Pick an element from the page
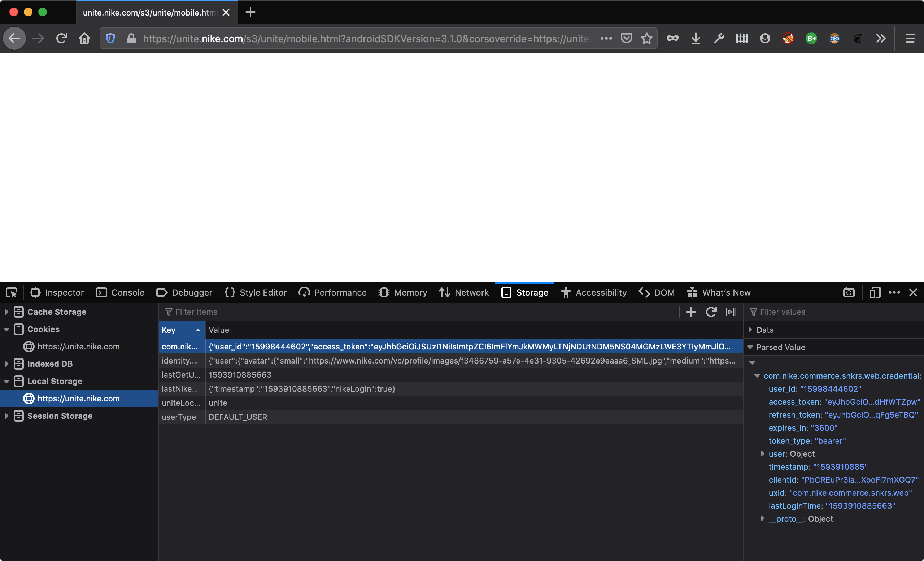The width and height of the screenshot is (924, 561). click(12, 292)
